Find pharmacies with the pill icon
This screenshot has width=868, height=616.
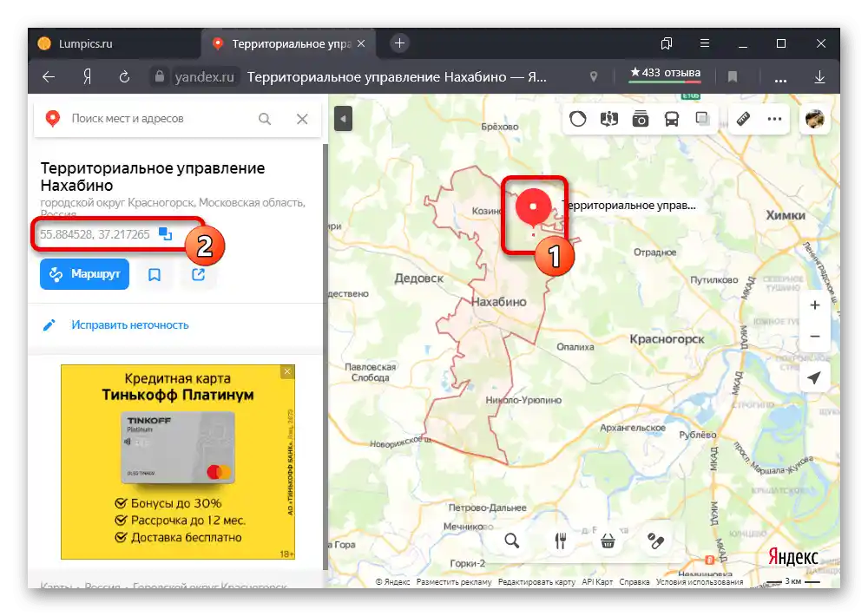click(655, 541)
